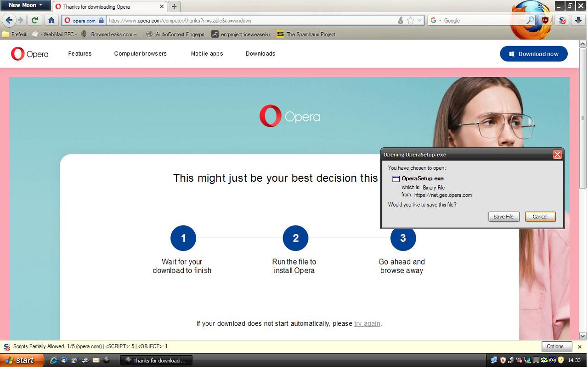The width and height of the screenshot is (588, 368).
Task: Go back using the back arrow button
Action: coord(9,20)
